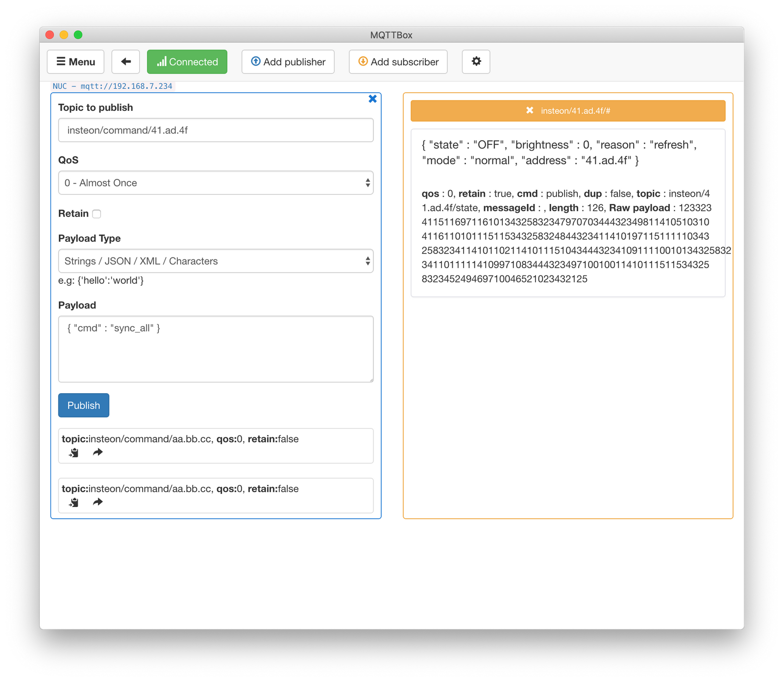Screen dimensions: 784x682
Task: Open the Payload Type dropdown
Action: 216,261
